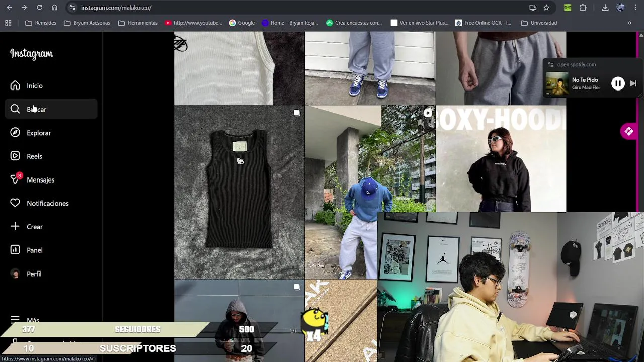The width and height of the screenshot is (644, 362).
Task: Open the Crea encuestas con bookmark
Action: pos(354,23)
